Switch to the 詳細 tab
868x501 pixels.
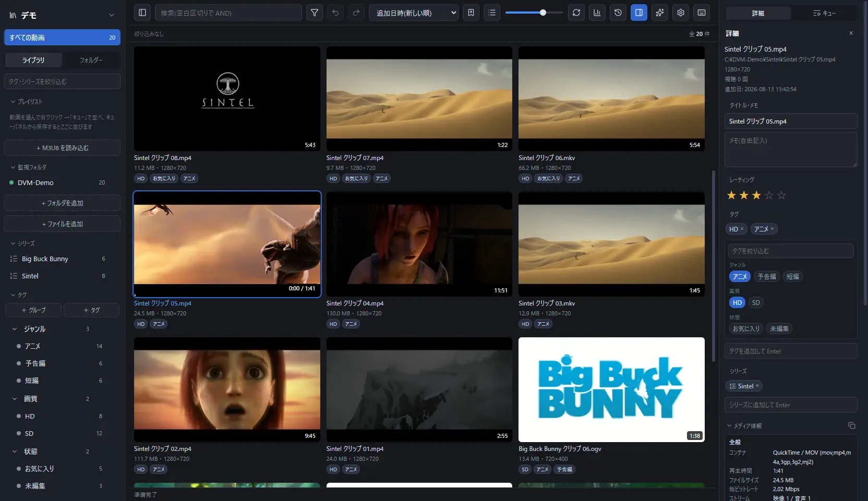758,13
